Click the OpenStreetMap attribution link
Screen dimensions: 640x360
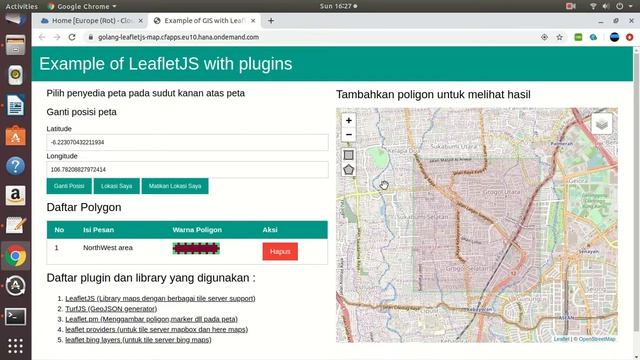tap(597, 339)
